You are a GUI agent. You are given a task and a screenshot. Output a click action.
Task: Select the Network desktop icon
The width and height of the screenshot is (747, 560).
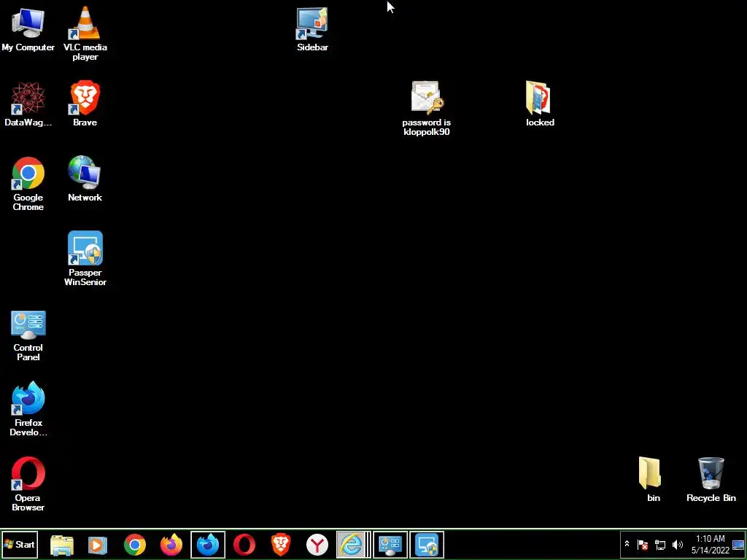coord(85,179)
